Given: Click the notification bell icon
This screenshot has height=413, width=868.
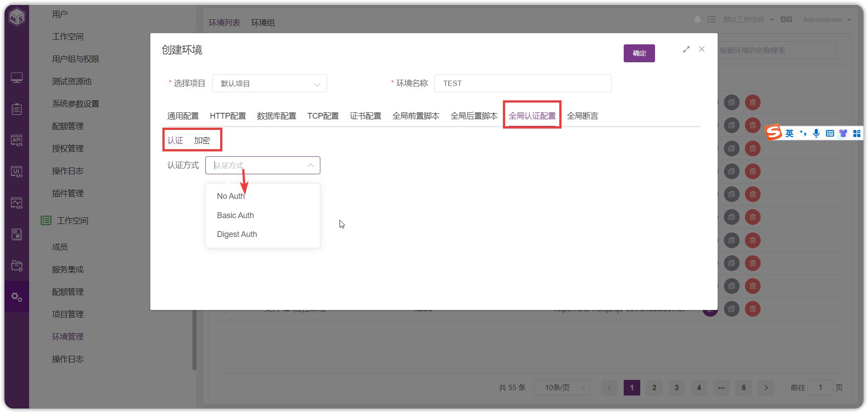Looking at the screenshot, I should (x=698, y=19).
